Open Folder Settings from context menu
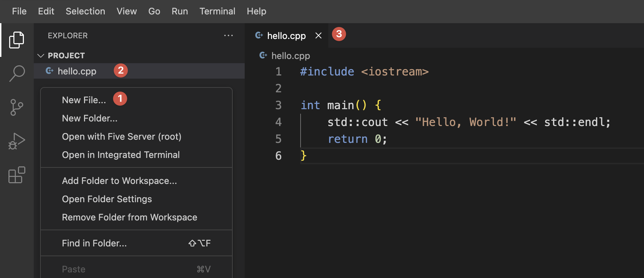 [107, 199]
